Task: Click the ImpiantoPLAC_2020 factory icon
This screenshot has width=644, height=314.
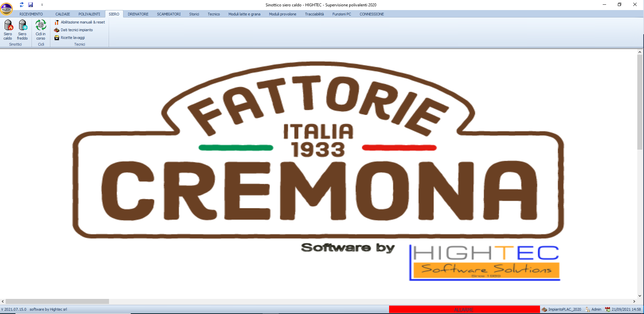Action: click(544, 309)
